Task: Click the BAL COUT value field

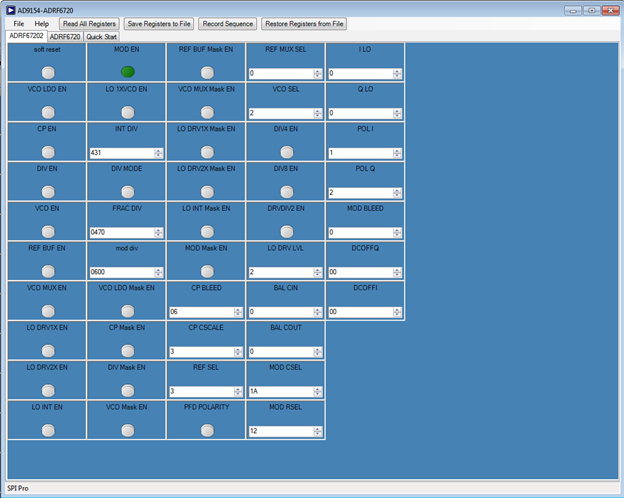Action: (281, 352)
